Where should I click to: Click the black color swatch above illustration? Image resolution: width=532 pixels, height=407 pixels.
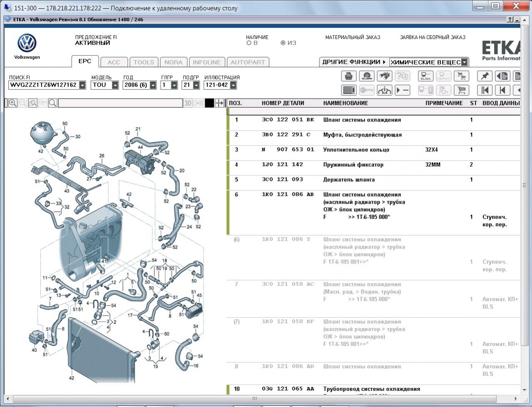pos(210,103)
